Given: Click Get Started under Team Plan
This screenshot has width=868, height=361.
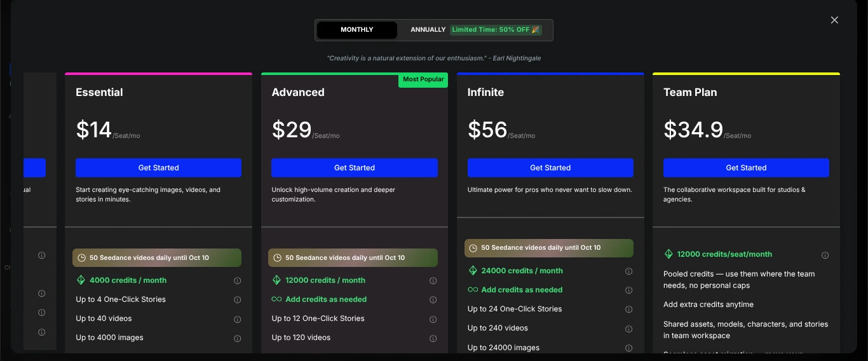Looking at the screenshot, I should [x=746, y=168].
